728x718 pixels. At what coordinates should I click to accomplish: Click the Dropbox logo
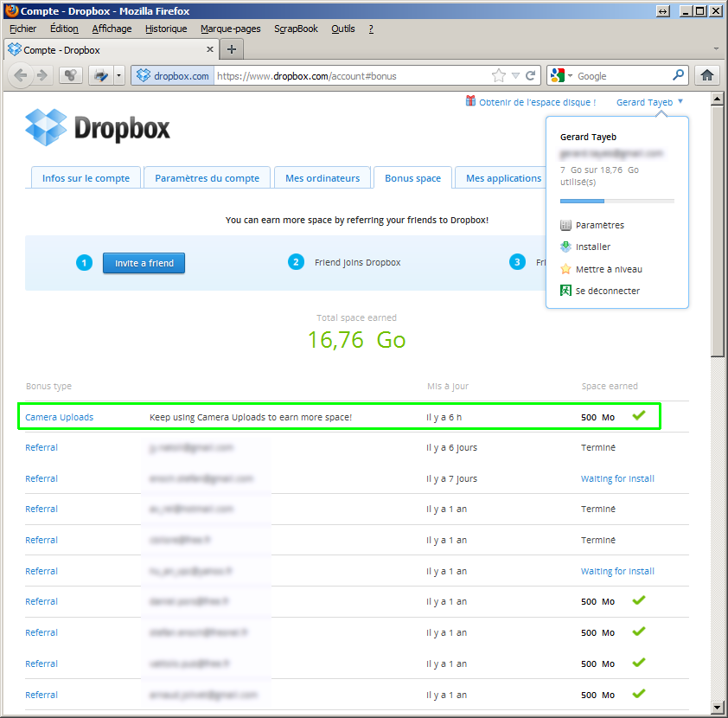pyautogui.click(x=98, y=127)
